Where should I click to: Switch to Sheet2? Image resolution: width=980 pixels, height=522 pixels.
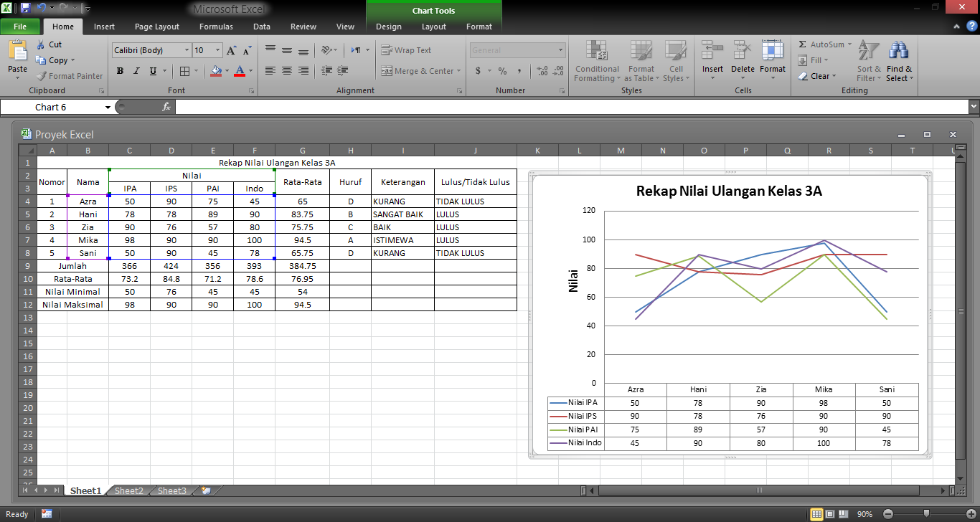128,490
